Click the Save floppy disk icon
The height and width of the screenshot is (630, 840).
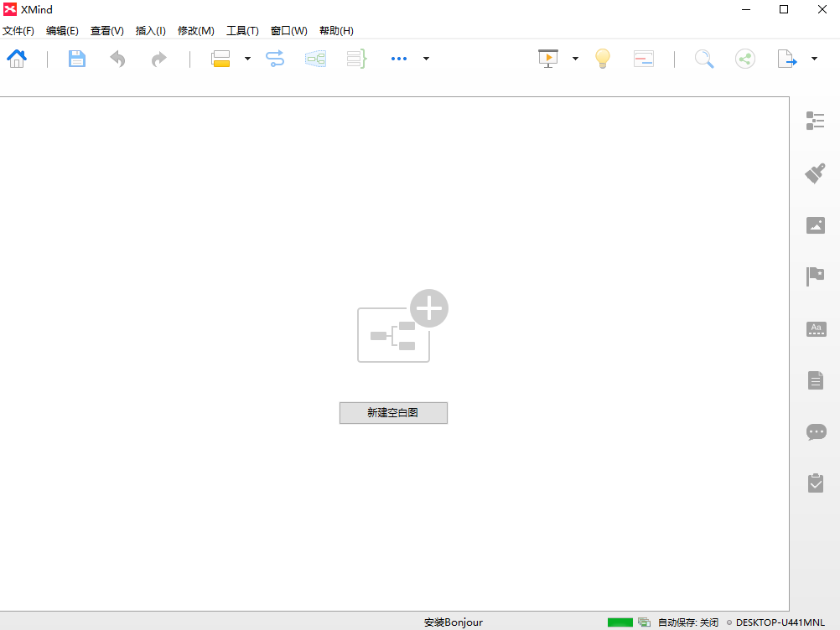[76, 59]
